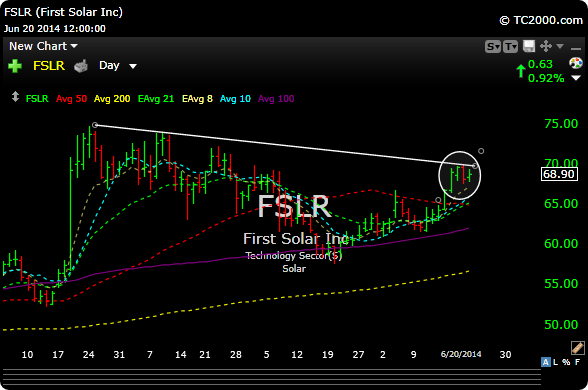The height and width of the screenshot is (390, 588).
Task: Open the Day timeframe dropdown
Action: (118, 66)
